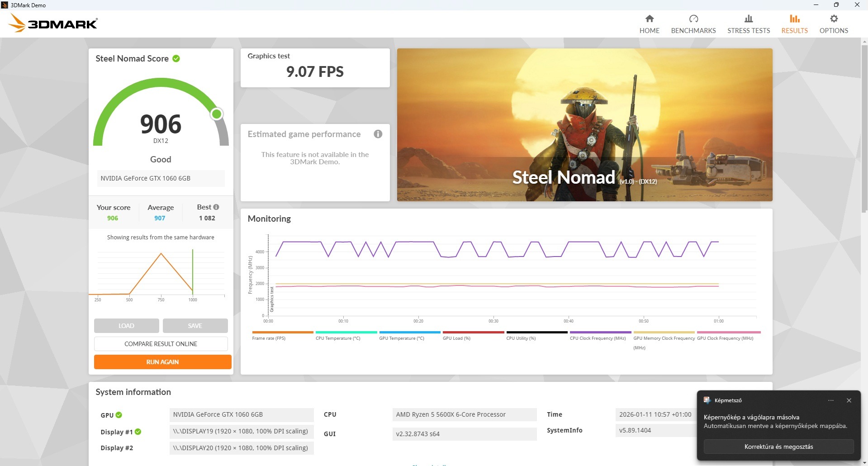Toggle the CPU Temperature (°C) legend item
The image size is (868, 466).
click(x=346, y=336)
